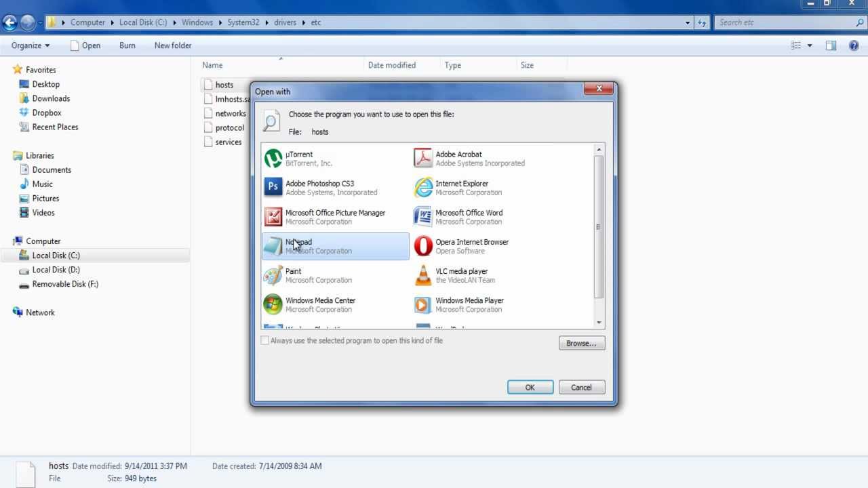
Task: Select the Internet Explorer icon
Action: tap(423, 188)
